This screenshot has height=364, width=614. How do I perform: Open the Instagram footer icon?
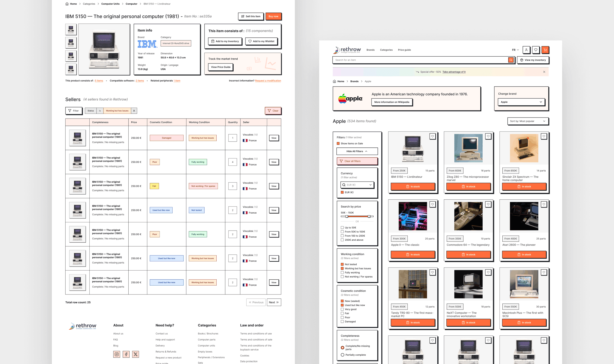point(117,354)
